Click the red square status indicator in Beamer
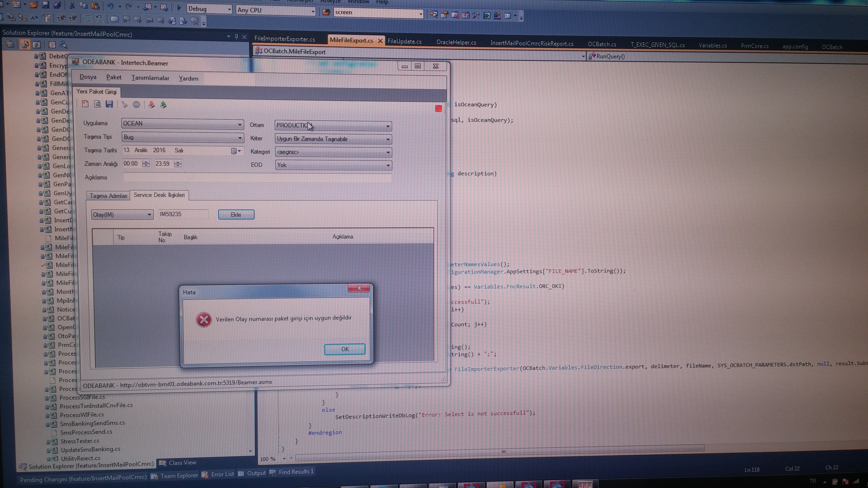 (x=438, y=108)
